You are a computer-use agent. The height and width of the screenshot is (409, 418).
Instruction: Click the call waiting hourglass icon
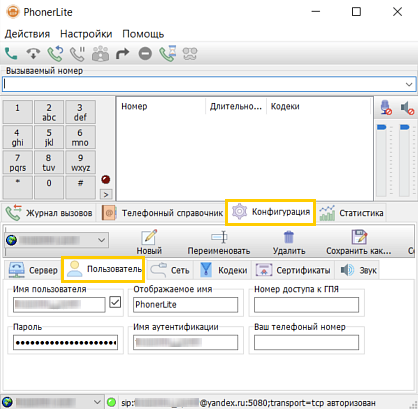click(168, 53)
